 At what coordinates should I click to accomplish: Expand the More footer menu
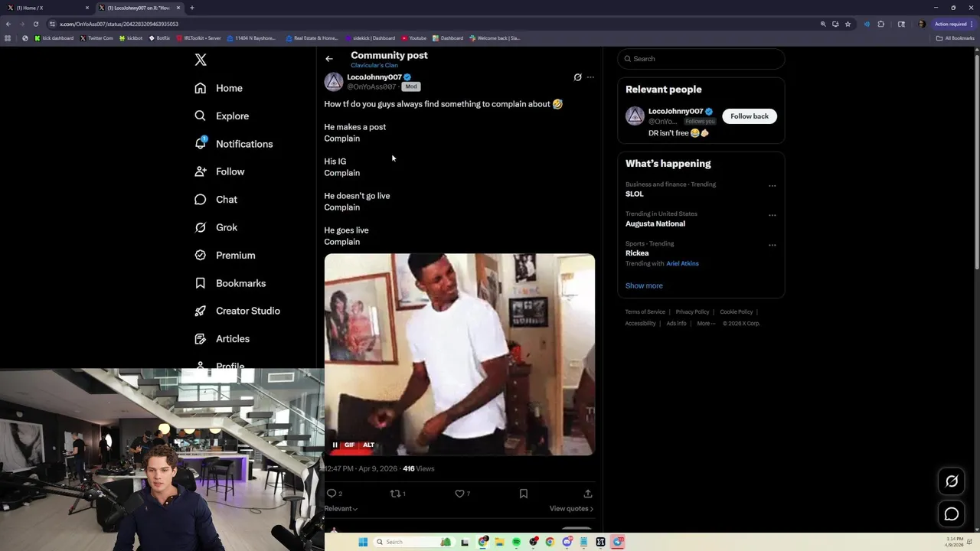(706, 324)
